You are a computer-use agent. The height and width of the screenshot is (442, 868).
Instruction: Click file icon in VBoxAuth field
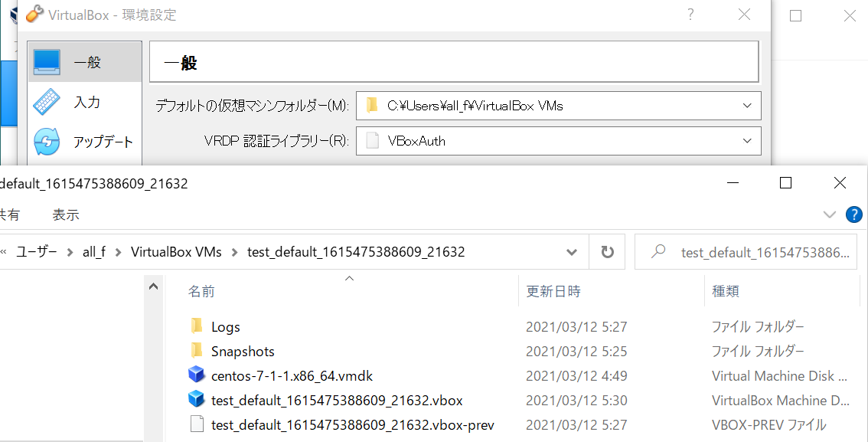pos(373,141)
